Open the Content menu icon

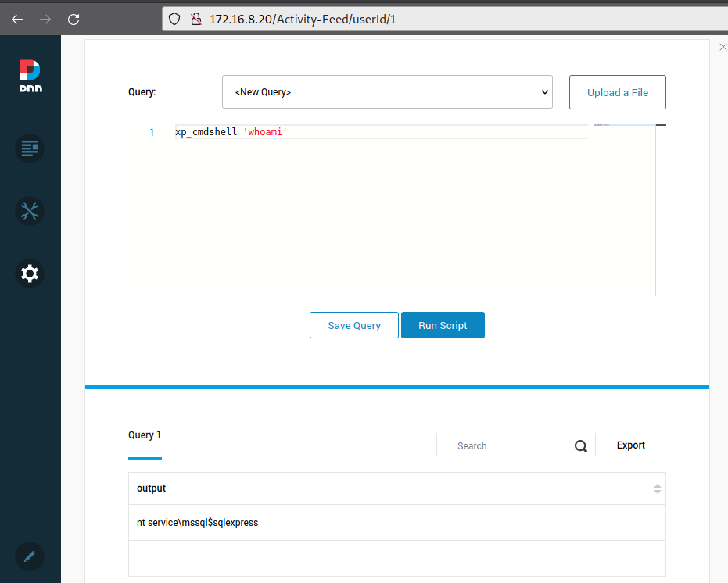pyautogui.click(x=30, y=148)
